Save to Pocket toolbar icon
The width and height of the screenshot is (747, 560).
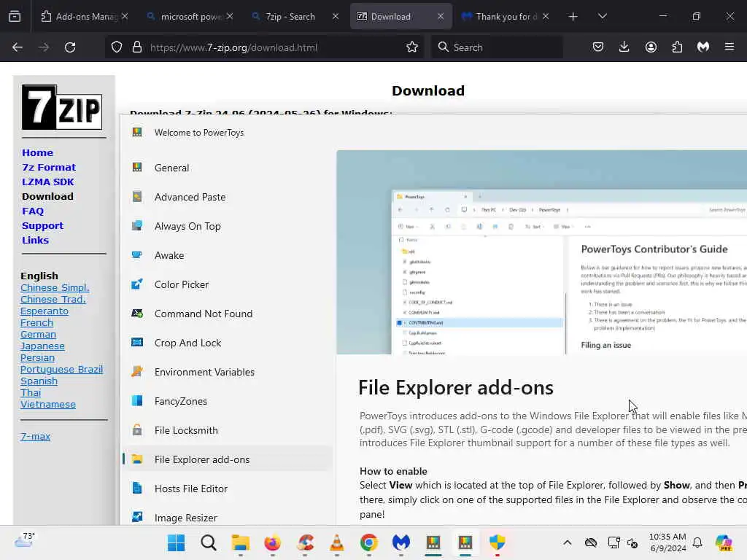click(x=598, y=47)
